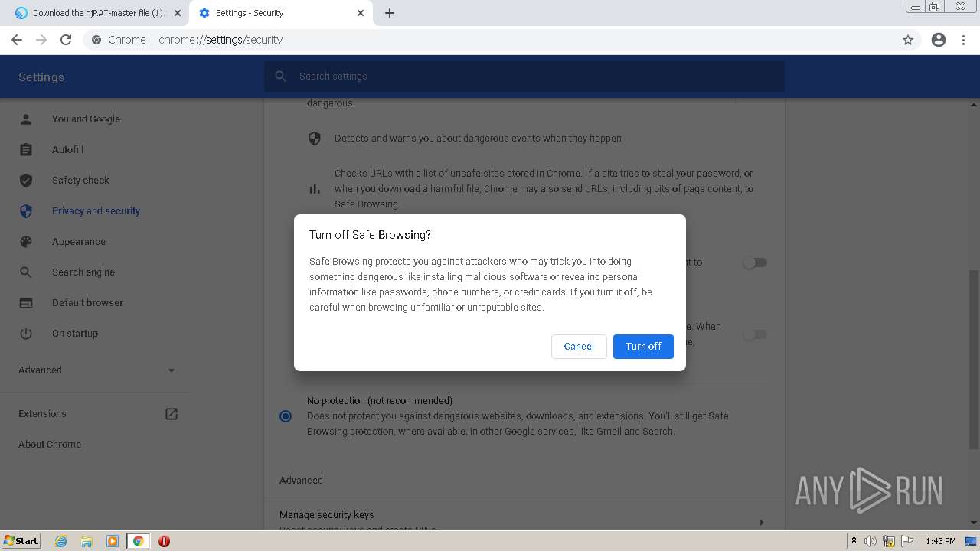Open Privacy and security section

tap(96, 211)
